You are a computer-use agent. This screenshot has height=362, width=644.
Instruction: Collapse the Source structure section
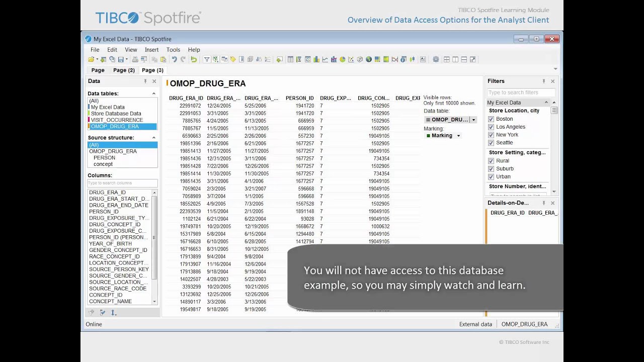[x=154, y=138]
